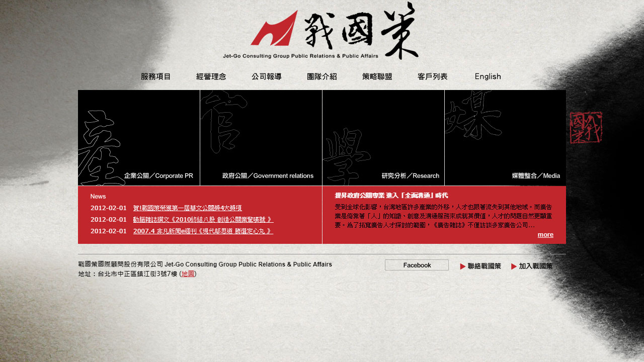
Task: Open the 研究分析 Research panel
Action: (x=383, y=138)
